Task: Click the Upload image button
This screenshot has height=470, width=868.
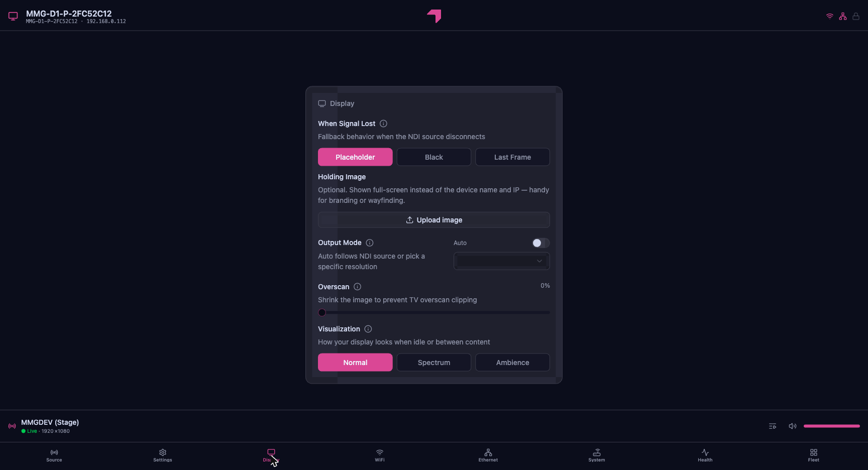Action: (434, 220)
